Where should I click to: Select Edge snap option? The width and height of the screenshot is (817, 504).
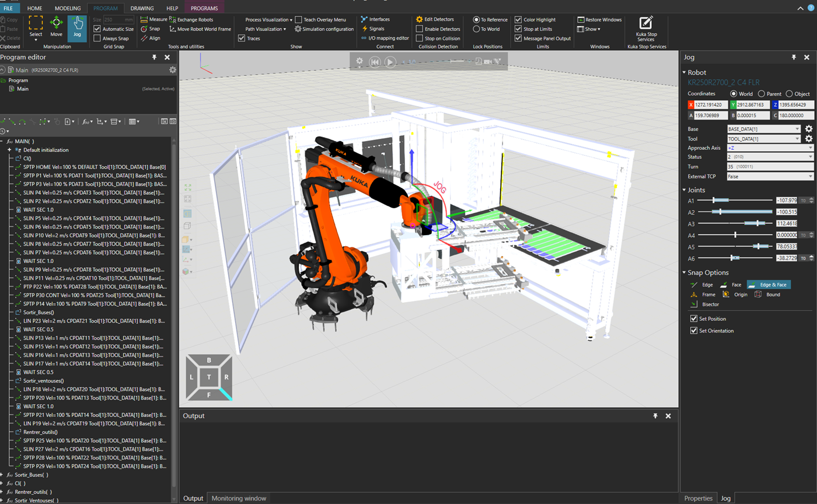click(702, 285)
